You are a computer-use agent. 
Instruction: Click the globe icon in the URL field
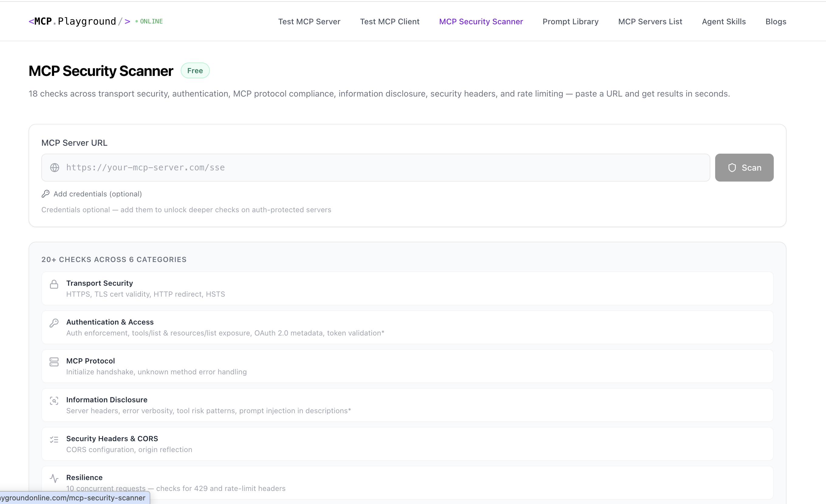point(55,168)
